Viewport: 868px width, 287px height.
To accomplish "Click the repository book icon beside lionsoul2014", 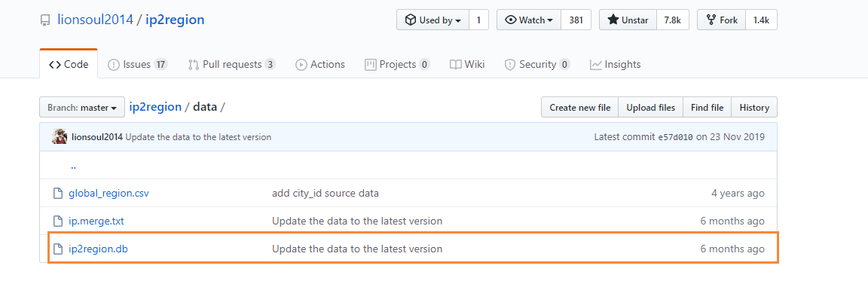I will tap(45, 20).
